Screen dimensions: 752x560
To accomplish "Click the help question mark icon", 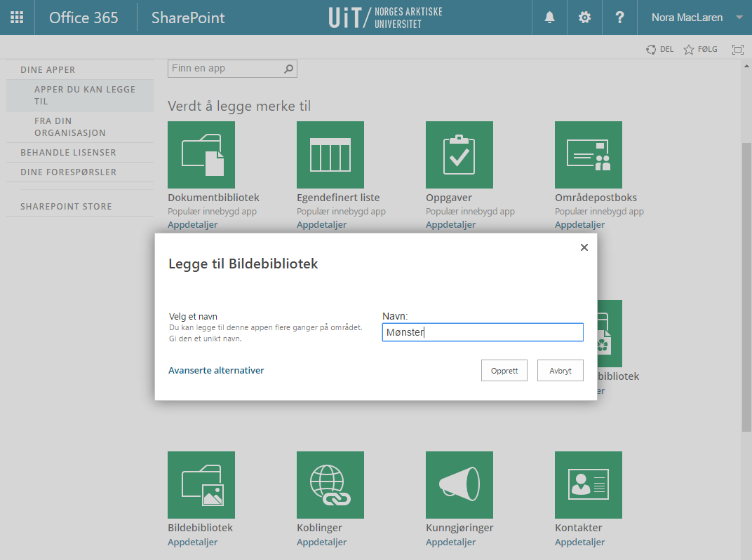I will tap(619, 18).
